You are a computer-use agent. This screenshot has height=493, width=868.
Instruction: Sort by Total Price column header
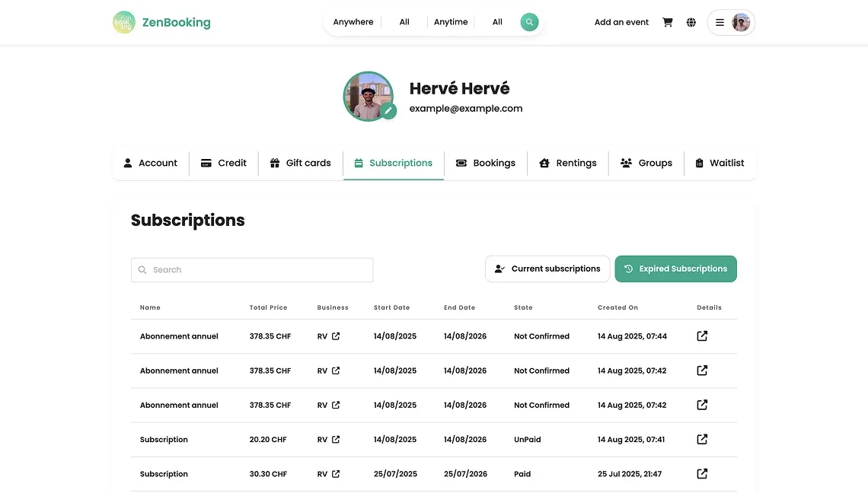click(268, 307)
